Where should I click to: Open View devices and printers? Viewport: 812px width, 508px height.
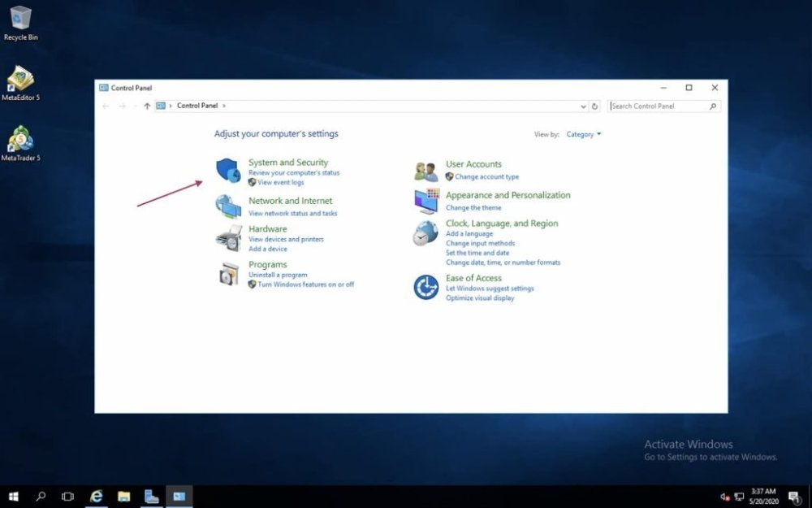tap(286, 239)
